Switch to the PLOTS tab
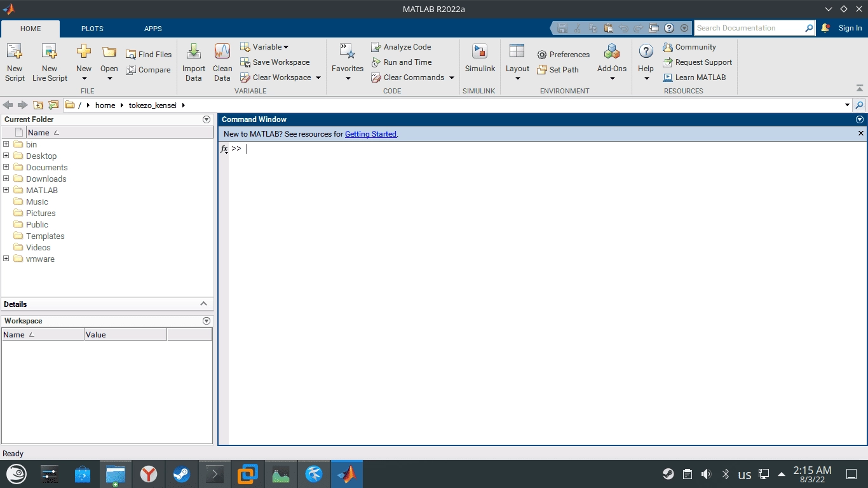This screenshot has height=488, width=868. pyautogui.click(x=92, y=29)
